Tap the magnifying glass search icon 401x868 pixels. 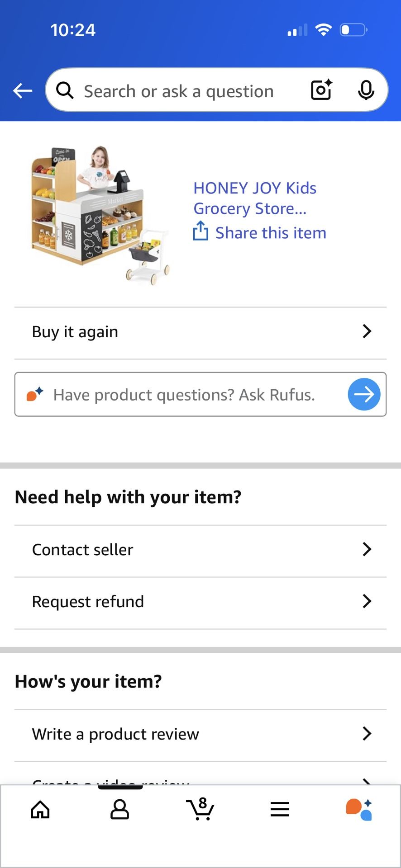65,90
